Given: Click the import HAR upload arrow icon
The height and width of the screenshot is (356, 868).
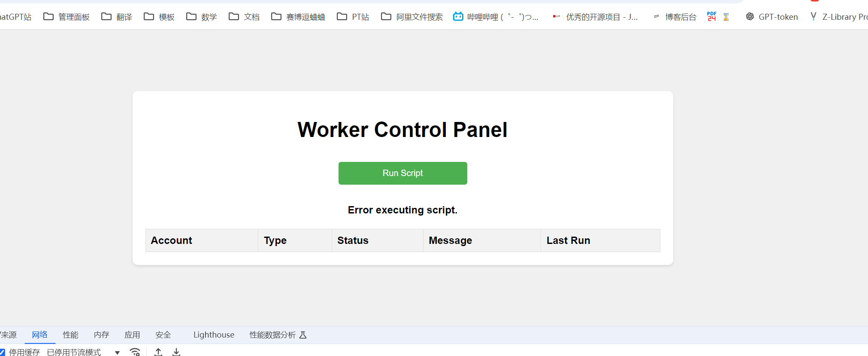Looking at the screenshot, I should click(158, 352).
